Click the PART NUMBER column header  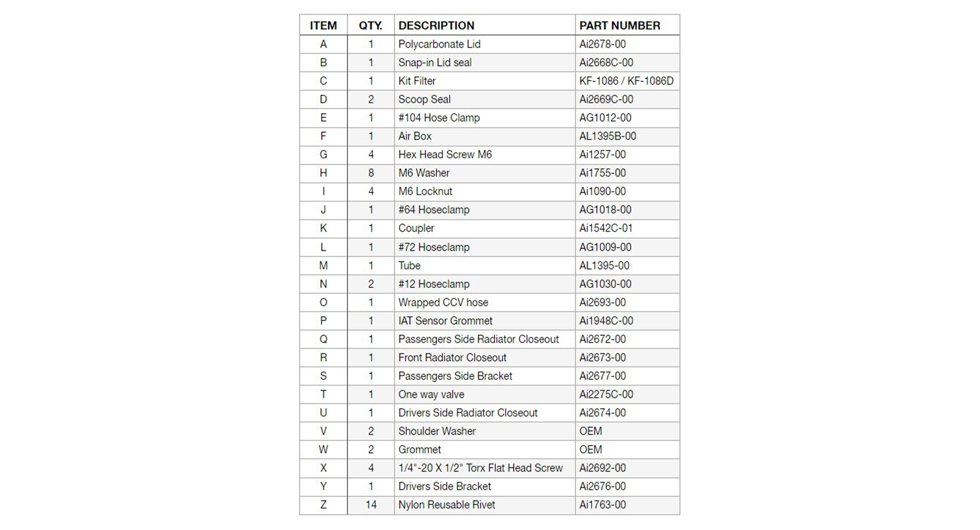[x=619, y=26]
